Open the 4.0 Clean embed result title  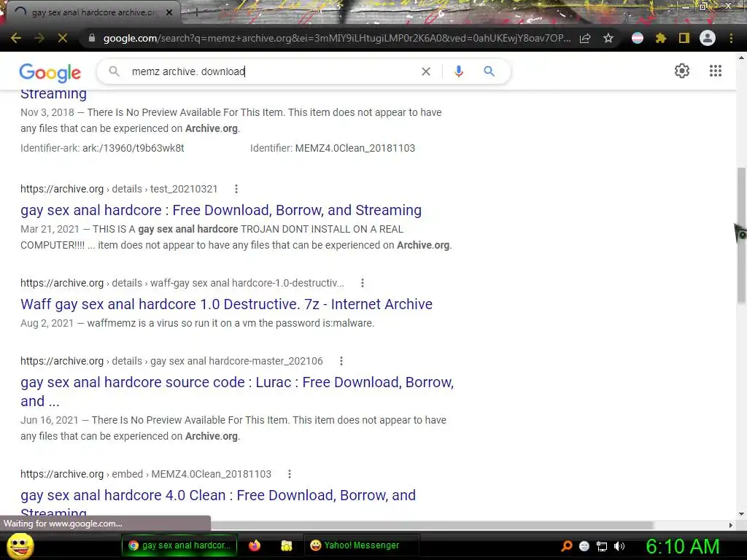[x=218, y=503]
